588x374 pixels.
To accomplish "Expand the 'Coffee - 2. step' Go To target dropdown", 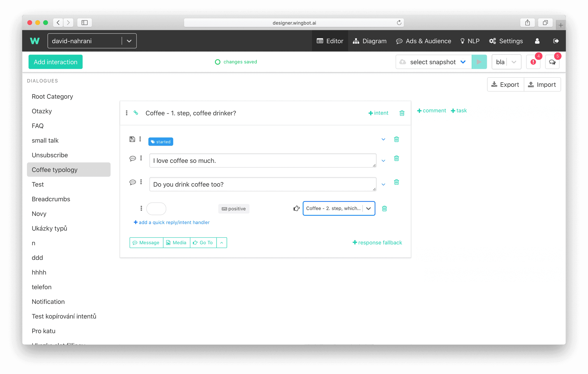I will (x=368, y=208).
